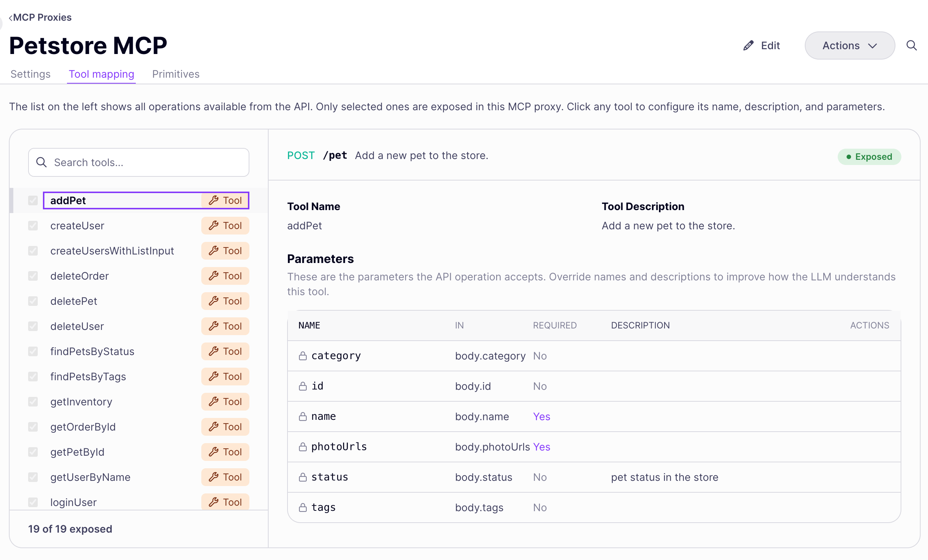
Task: Click the body.tags cell
Action: pyautogui.click(x=479, y=507)
